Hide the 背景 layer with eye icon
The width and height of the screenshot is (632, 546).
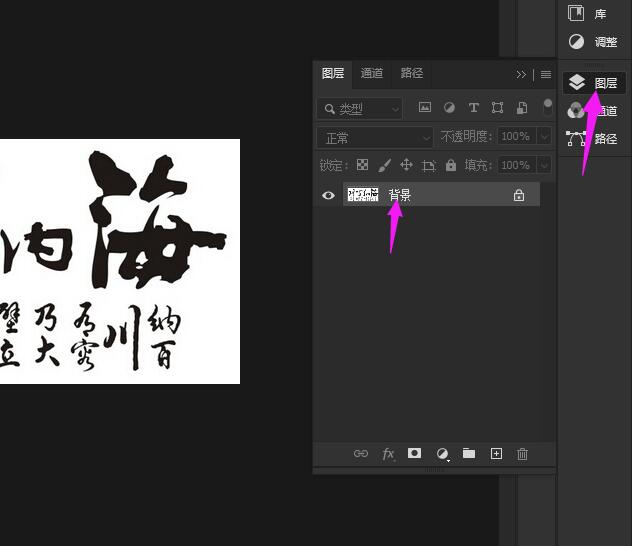pos(328,195)
